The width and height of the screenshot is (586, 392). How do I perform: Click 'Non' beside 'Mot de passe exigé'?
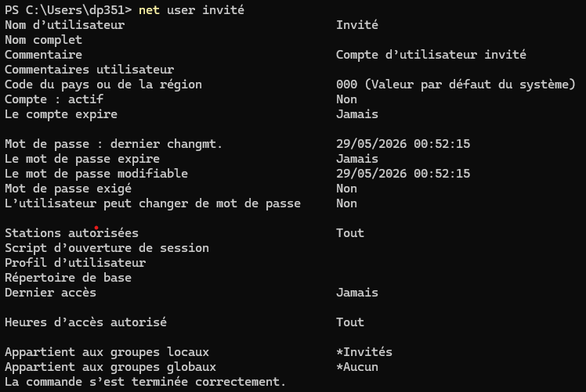pos(346,189)
